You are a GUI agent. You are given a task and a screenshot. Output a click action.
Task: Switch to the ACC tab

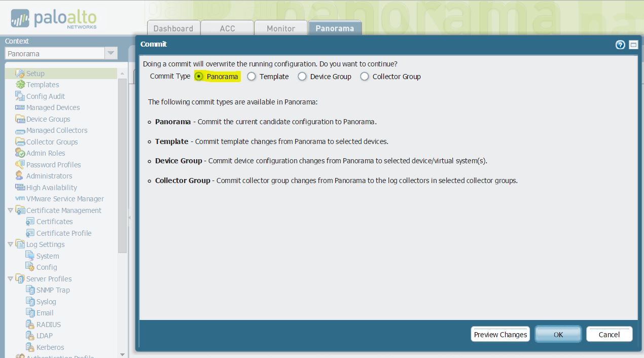click(227, 28)
